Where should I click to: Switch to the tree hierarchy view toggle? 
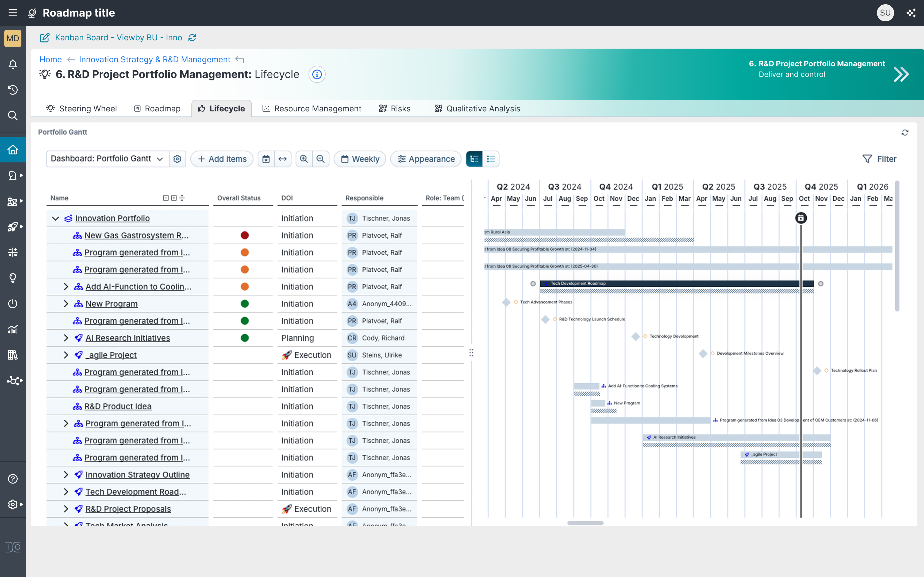474,159
